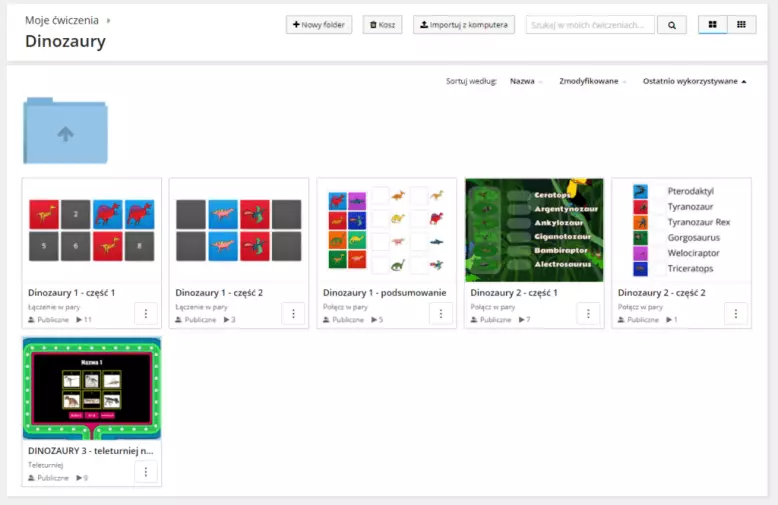Switch to small grid view
Viewport: 778px width, 505px height.
[x=741, y=24]
